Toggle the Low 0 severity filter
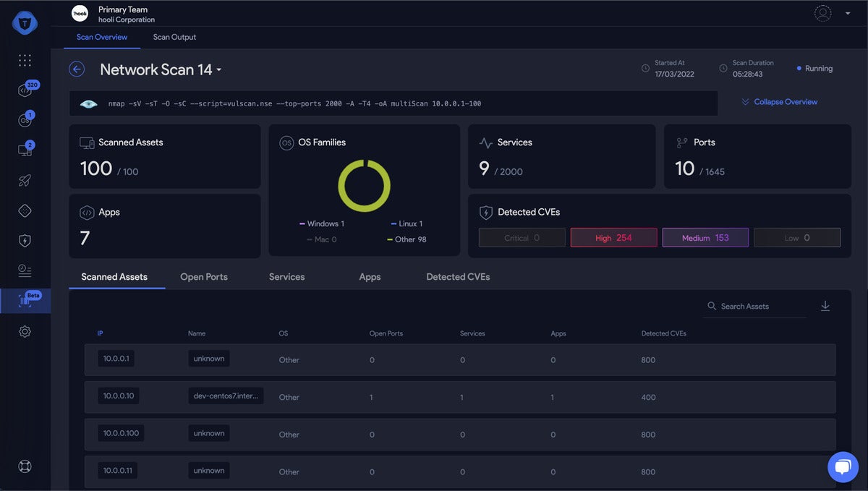The height and width of the screenshot is (491, 868). pyautogui.click(x=797, y=238)
